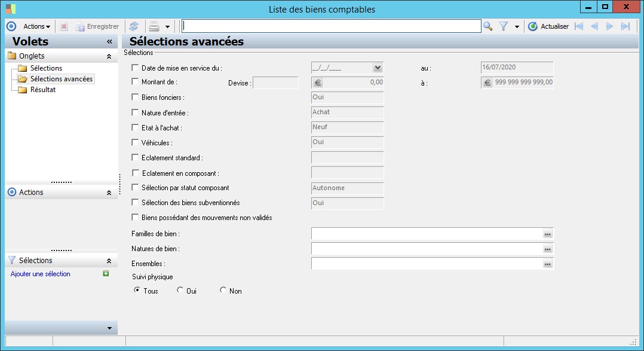Image resolution: width=644 pixels, height=351 pixels.
Task: Select the Sélections tree item
Action: coord(46,68)
